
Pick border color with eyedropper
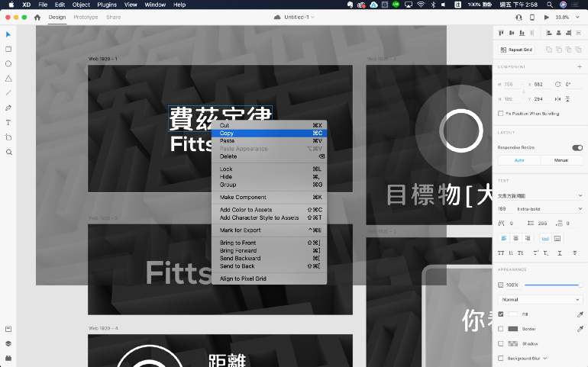point(580,329)
